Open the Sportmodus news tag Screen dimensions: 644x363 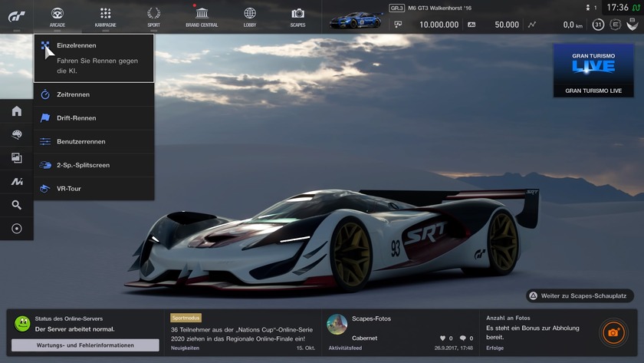pyautogui.click(x=186, y=318)
